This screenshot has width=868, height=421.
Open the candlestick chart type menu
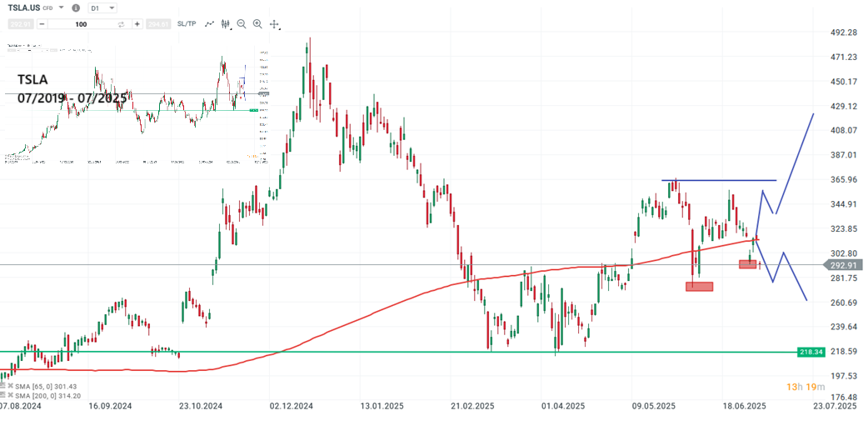tap(226, 24)
